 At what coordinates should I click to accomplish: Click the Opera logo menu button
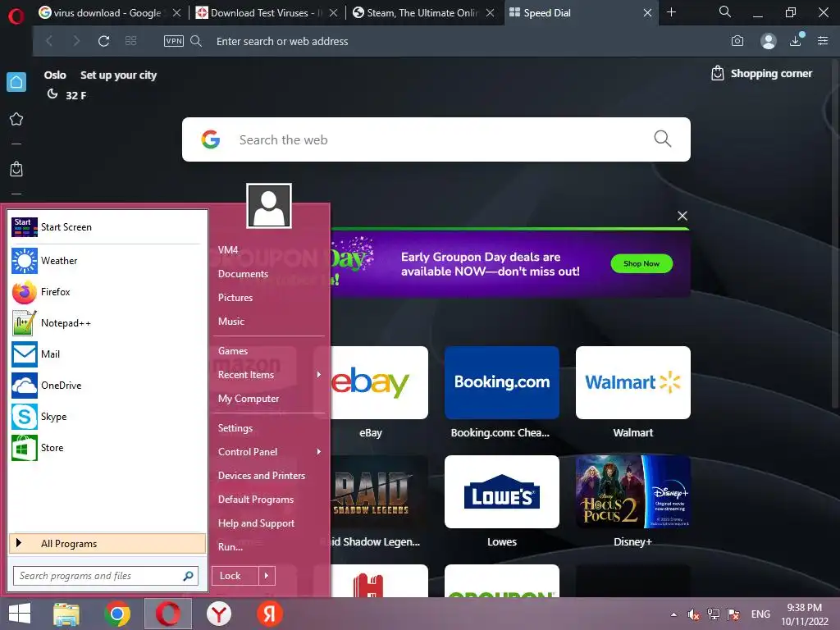click(16, 16)
